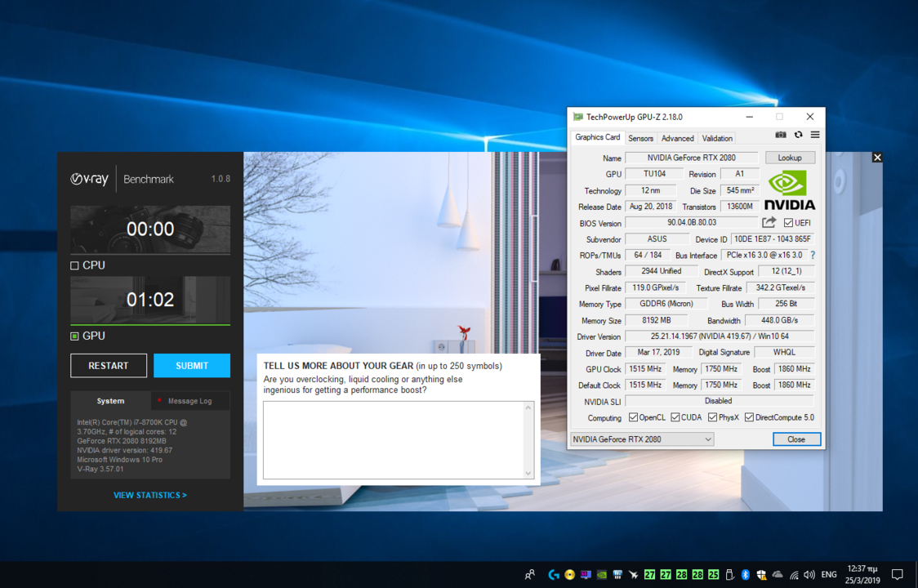The height and width of the screenshot is (588, 918).
Task: Click the GPU 01:02 timer thumbnail
Action: click(x=150, y=299)
